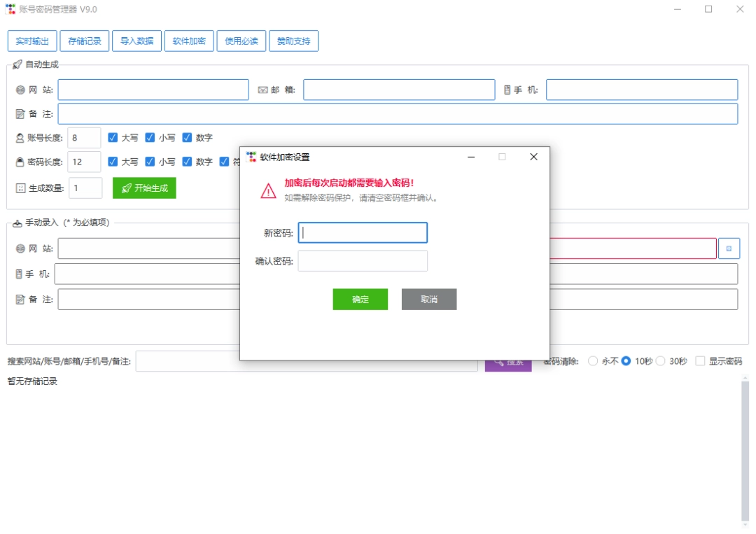Select the 永不 radio option

coord(593,361)
